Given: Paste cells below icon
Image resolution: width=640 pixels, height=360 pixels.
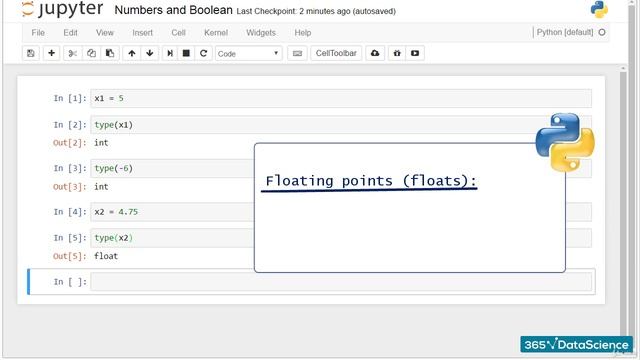Looking at the screenshot, I should coord(110,53).
